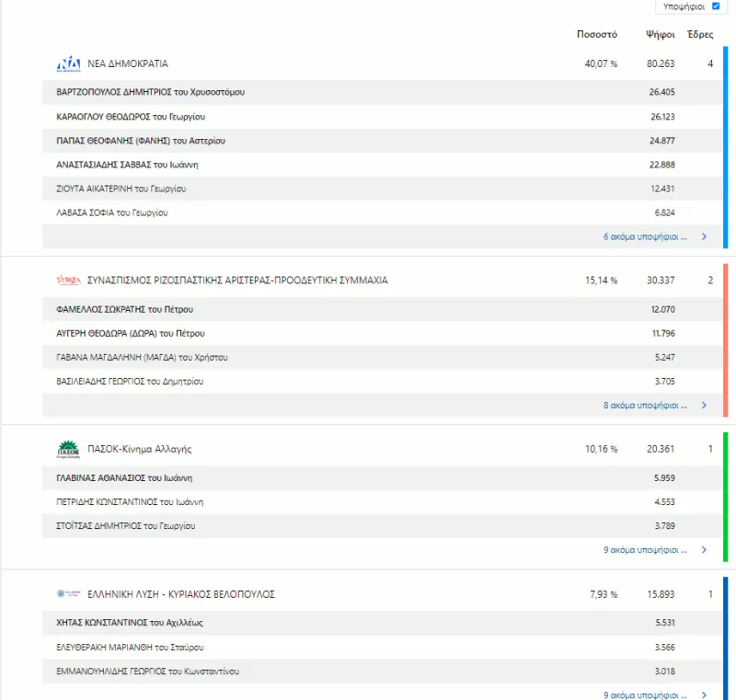The height and width of the screenshot is (700, 736).
Task: Click candidate ΠΕΤΡΙΔΗΣ ΚΩΝΣΤΑΝΤΙΝΟΣ row
Action: pyautogui.click(x=382, y=501)
